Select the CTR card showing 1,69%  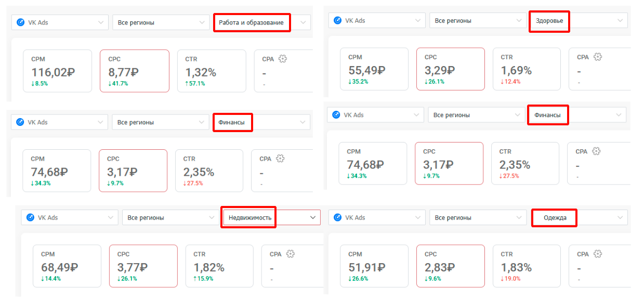click(x=527, y=69)
